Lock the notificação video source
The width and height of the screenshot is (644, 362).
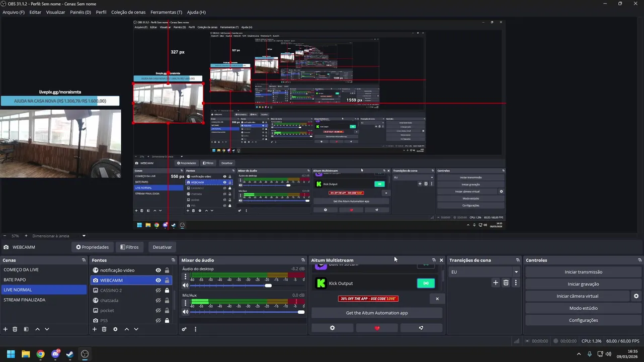[x=167, y=270]
